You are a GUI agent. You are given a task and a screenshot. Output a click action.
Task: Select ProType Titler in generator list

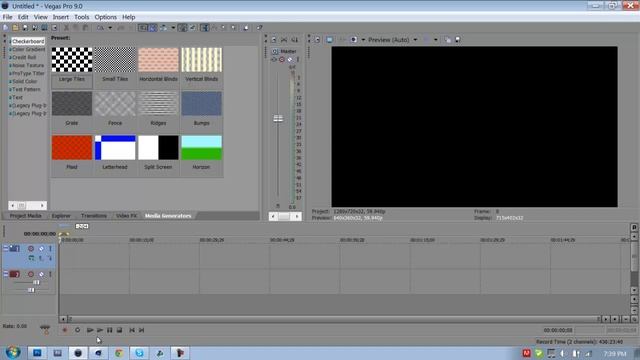pyautogui.click(x=28, y=73)
